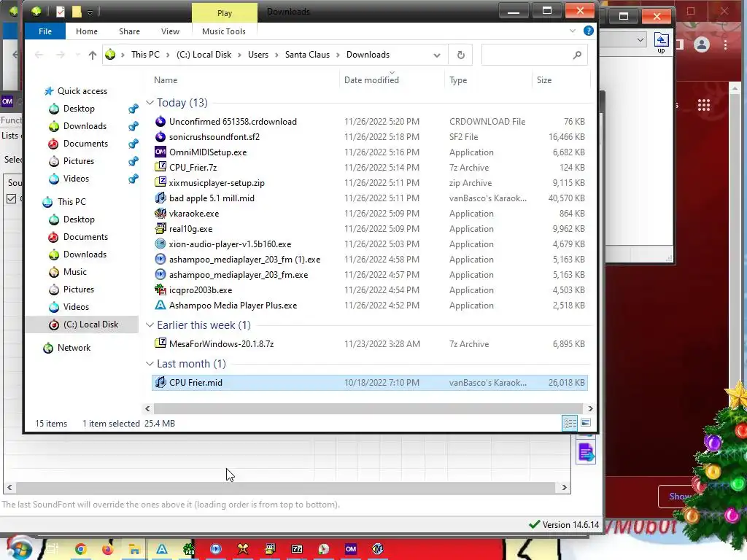Select the sonicrushsoundfont.sf2 file icon
The image size is (747, 560).
pyautogui.click(x=160, y=137)
